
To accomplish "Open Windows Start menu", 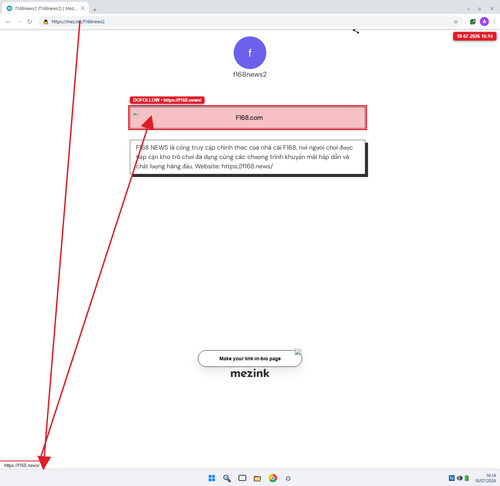I will coord(212,478).
